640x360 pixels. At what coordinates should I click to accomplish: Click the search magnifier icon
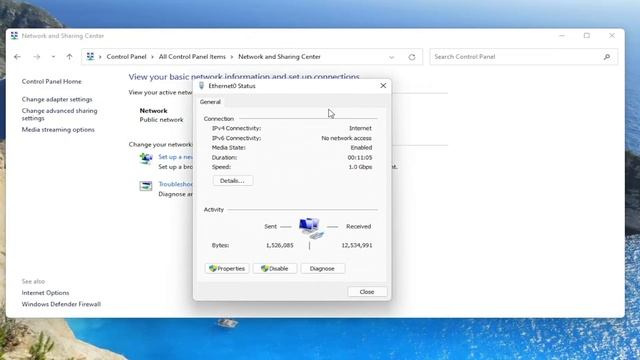pos(607,57)
